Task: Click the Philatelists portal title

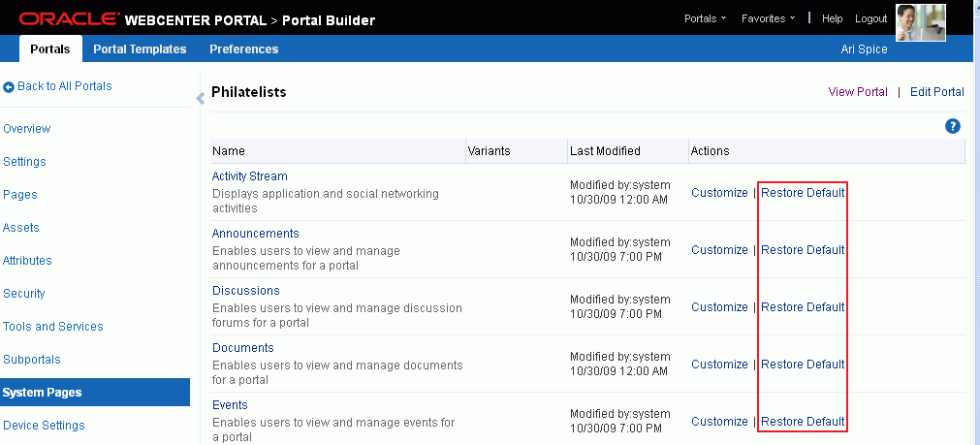Action: [249, 92]
